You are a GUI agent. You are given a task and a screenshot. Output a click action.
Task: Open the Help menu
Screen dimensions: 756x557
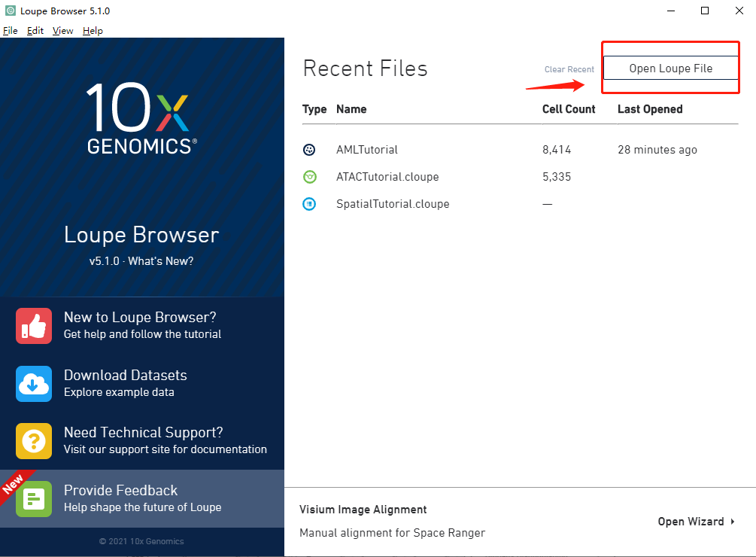pos(93,30)
